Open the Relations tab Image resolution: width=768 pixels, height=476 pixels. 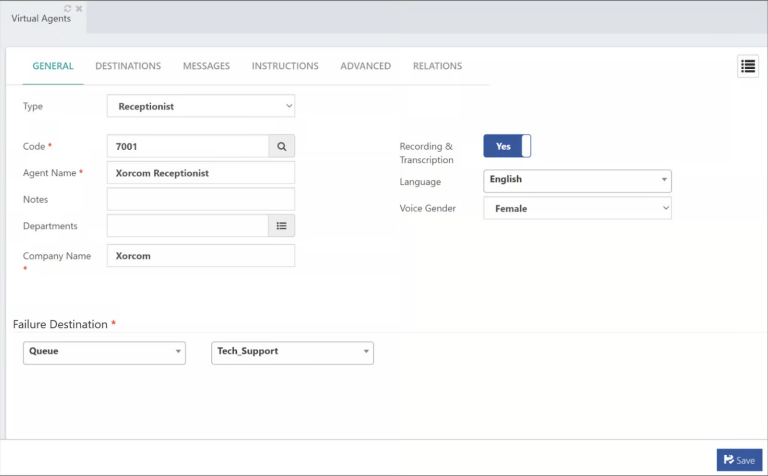pyautogui.click(x=437, y=66)
